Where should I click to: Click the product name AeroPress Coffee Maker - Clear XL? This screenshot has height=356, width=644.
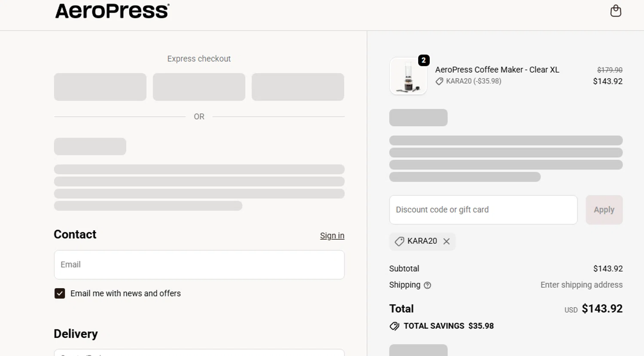pos(497,70)
